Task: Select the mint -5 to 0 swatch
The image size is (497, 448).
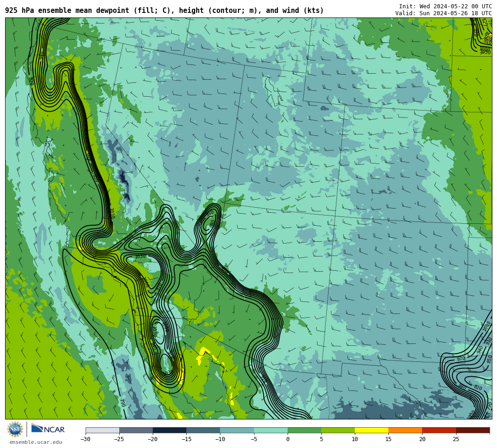Action: click(271, 430)
